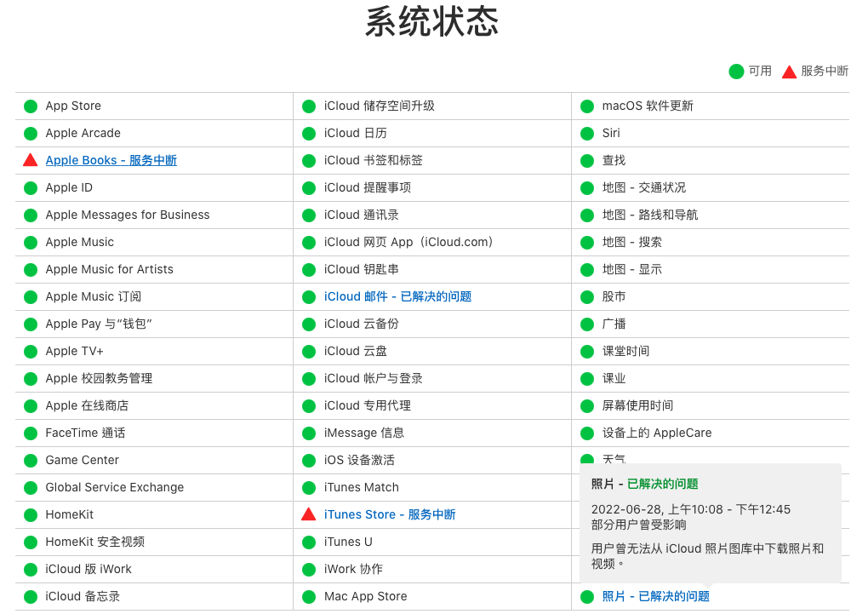Click red triangle beside Apple Books
Image resolution: width=868 pixels, height=614 pixels.
coord(31,160)
